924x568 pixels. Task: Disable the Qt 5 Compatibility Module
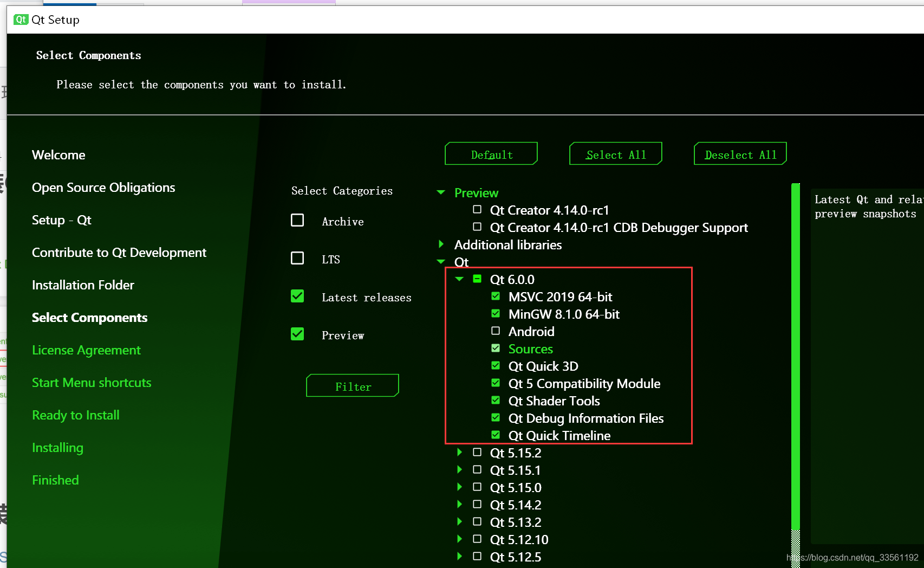(x=496, y=383)
